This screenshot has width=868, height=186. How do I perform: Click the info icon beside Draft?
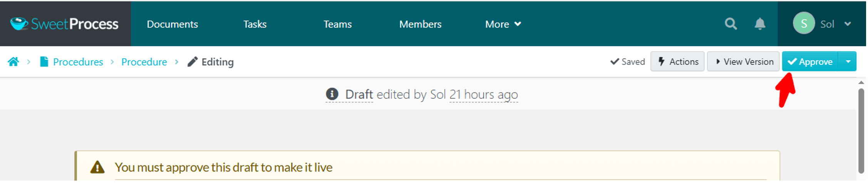(332, 94)
